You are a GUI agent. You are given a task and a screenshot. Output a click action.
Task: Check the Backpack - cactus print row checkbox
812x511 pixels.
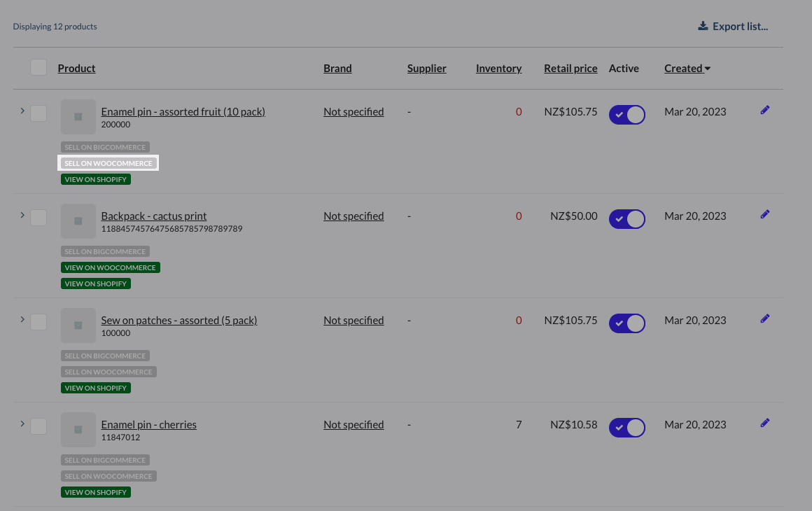tap(38, 218)
